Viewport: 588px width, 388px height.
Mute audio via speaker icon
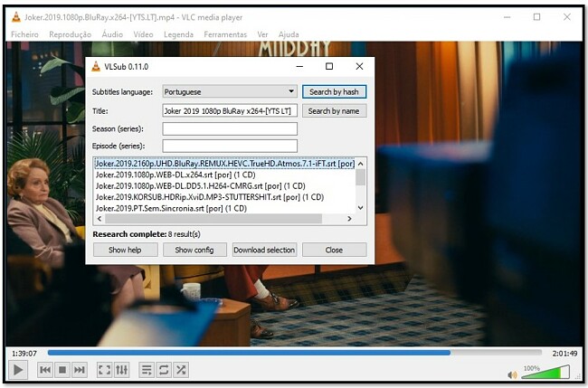point(511,374)
